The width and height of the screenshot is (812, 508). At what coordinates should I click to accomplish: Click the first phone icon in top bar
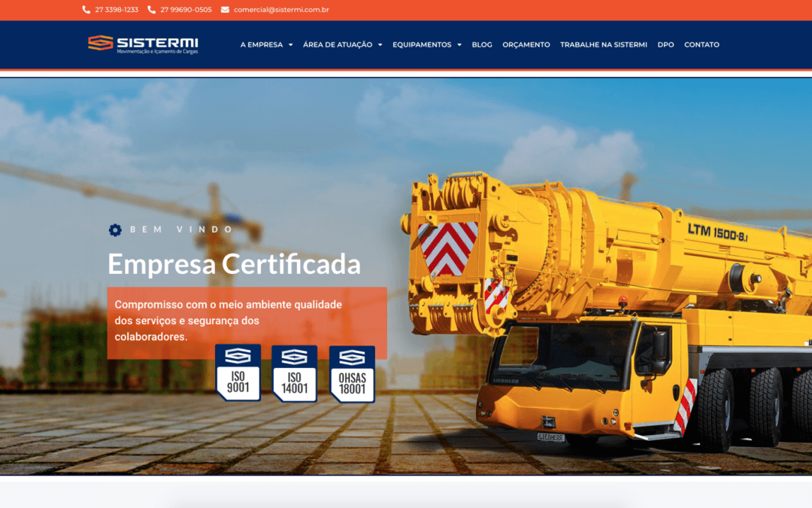[86, 10]
